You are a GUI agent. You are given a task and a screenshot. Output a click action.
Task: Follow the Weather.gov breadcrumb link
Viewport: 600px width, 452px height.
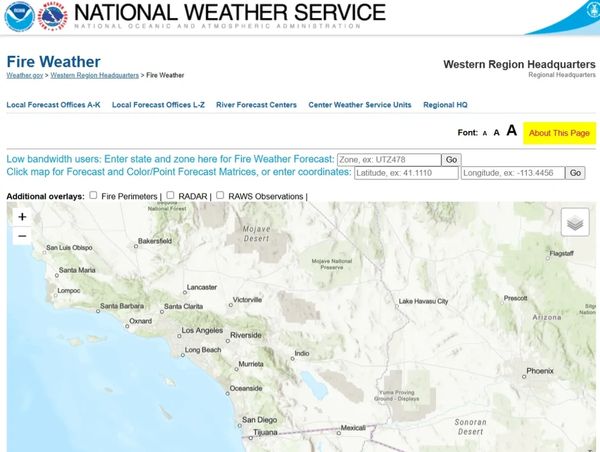[25, 75]
